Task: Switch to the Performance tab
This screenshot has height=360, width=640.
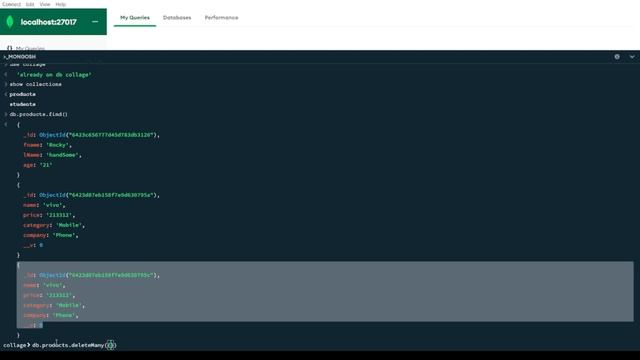Action: pos(221,18)
